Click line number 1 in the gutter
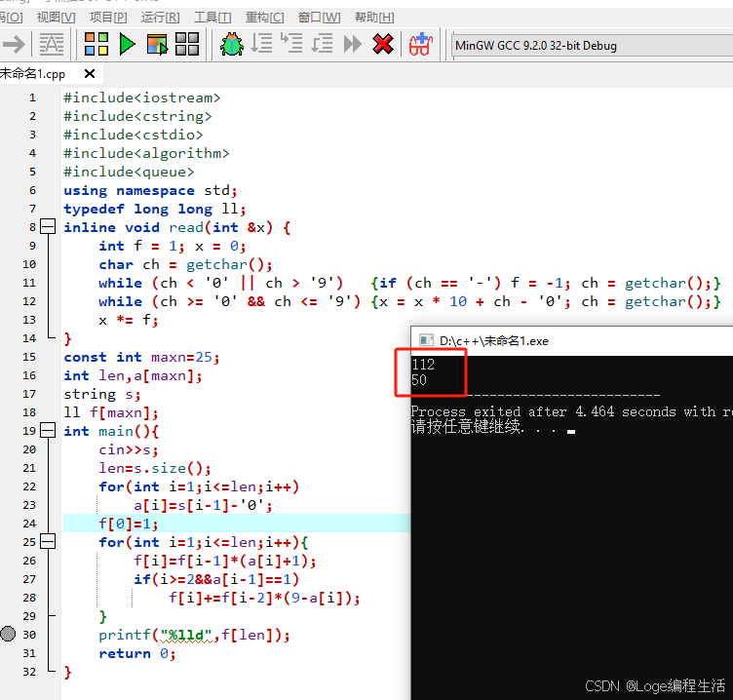This screenshot has width=733, height=700. 32,97
